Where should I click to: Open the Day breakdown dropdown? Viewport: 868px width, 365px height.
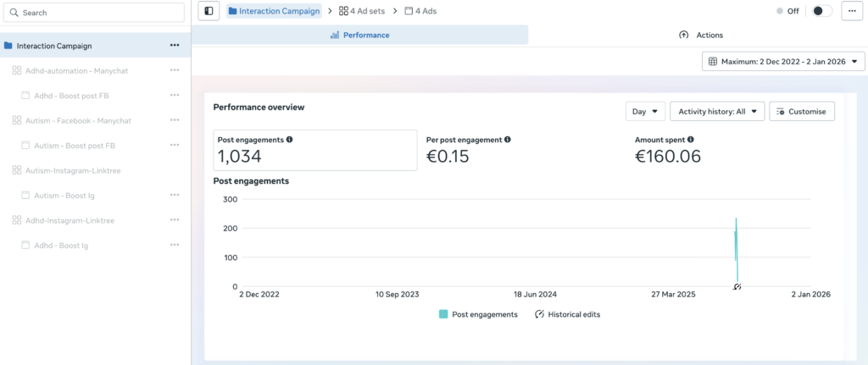(x=645, y=111)
